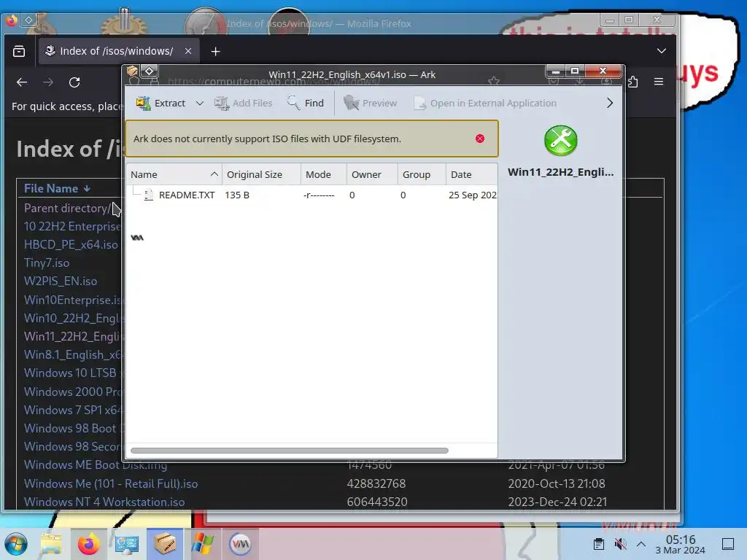The height and width of the screenshot is (560, 747).
Task: Sort by Name column header
Action: (x=174, y=174)
